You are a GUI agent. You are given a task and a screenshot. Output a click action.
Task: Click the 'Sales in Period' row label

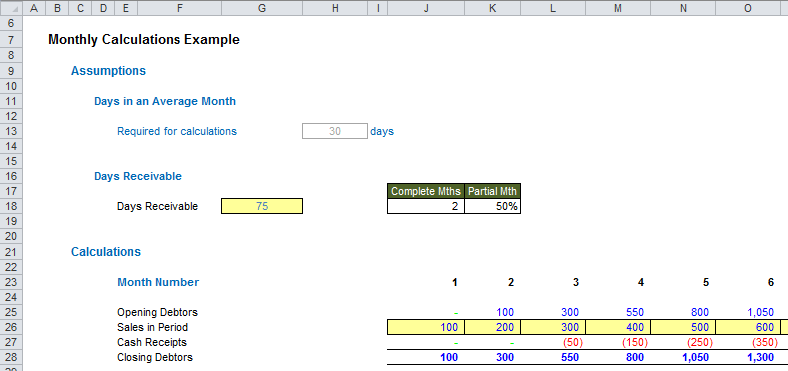[x=152, y=327]
